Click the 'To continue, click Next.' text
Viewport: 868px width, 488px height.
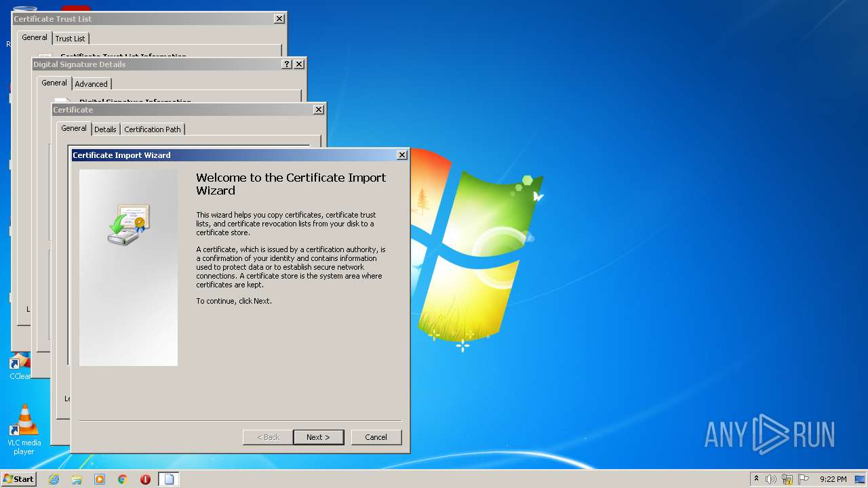(x=234, y=301)
